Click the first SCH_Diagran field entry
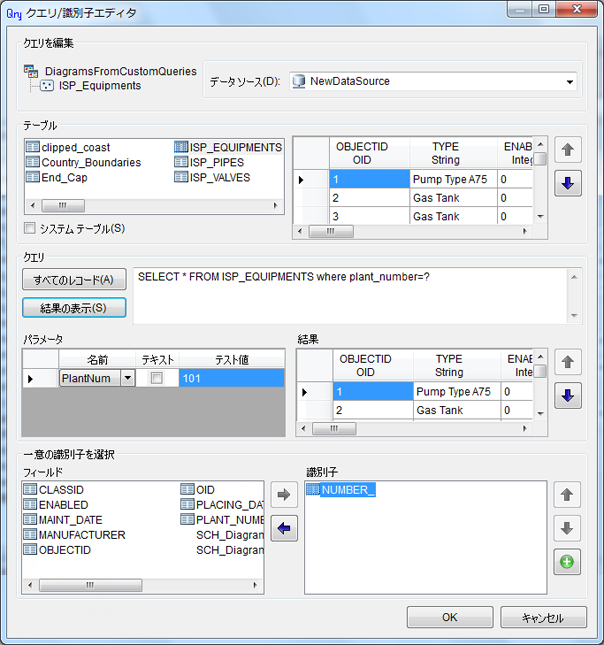Image resolution: width=604 pixels, height=645 pixels. pyautogui.click(x=230, y=535)
